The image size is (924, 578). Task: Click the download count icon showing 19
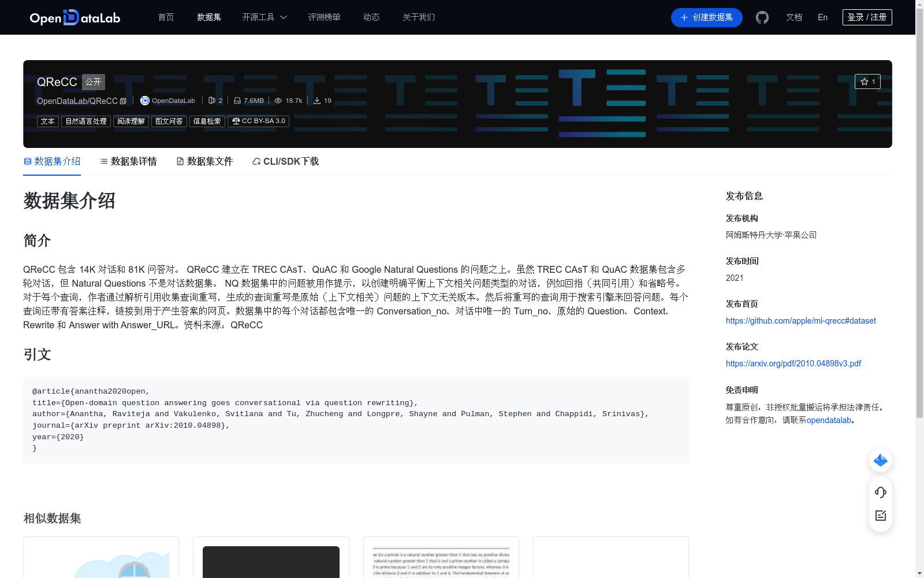(317, 101)
